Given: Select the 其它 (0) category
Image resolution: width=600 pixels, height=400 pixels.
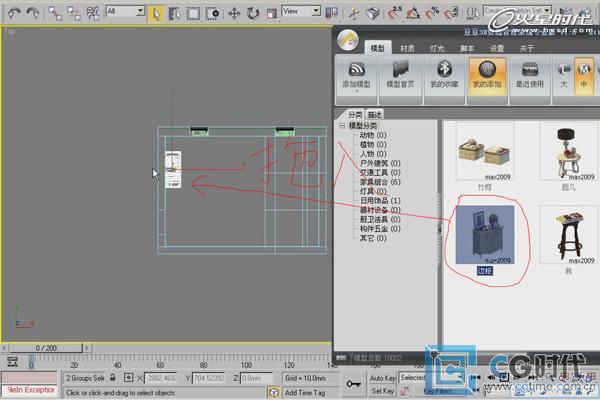Looking at the screenshot, I should pos(373,238).
